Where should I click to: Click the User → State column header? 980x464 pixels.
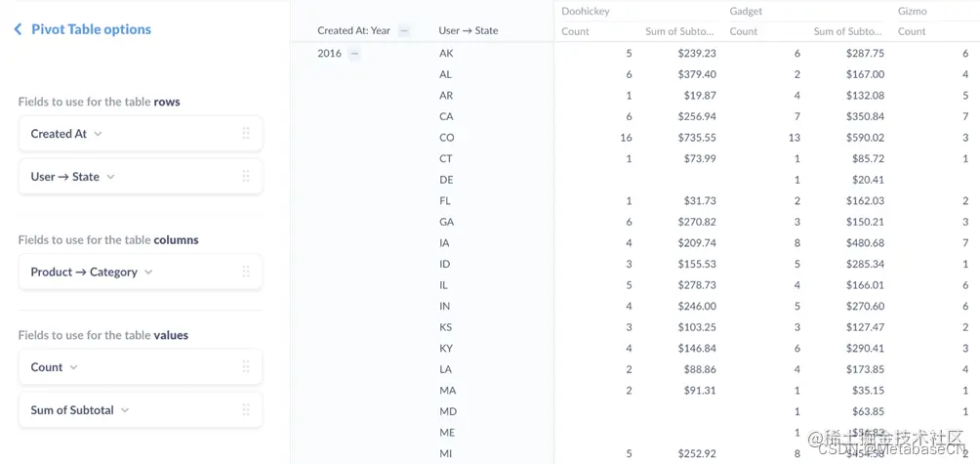coord(469,31)
